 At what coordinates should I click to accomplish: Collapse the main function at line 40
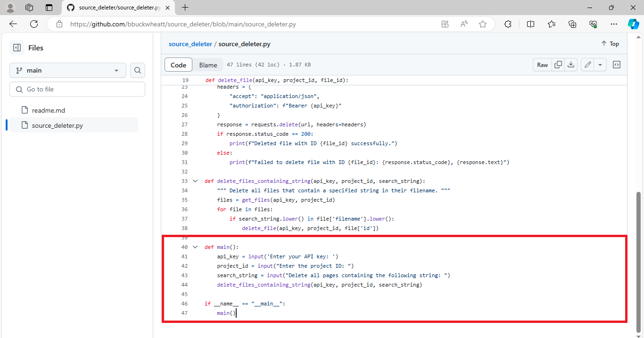[x=195, y=247]
